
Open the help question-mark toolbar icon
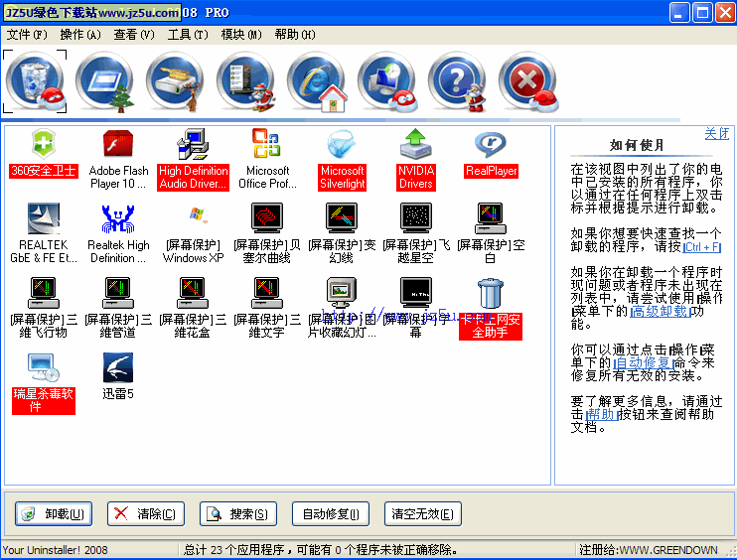[457, 81]
